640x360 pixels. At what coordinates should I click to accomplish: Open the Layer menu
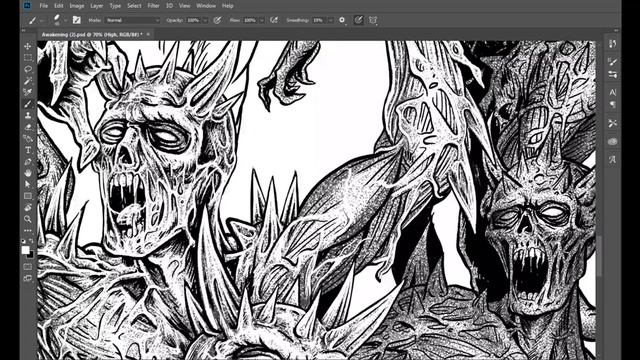(97, 6)
